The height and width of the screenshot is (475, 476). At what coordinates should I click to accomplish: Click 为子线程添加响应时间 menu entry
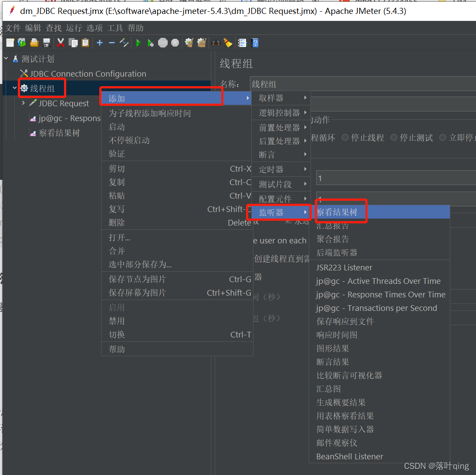(x=176, y=113)
